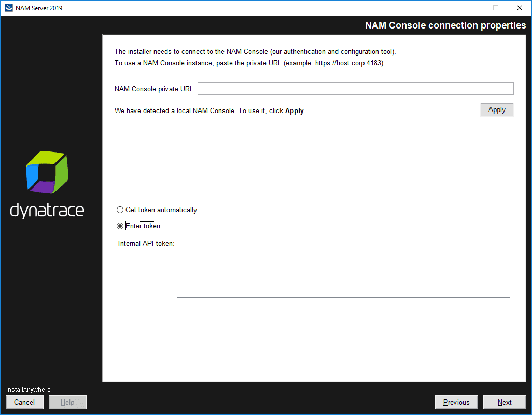Proceed with the Next button
Image resolution: width=532 pixels, height=415 pixels.
pos(505,402)
